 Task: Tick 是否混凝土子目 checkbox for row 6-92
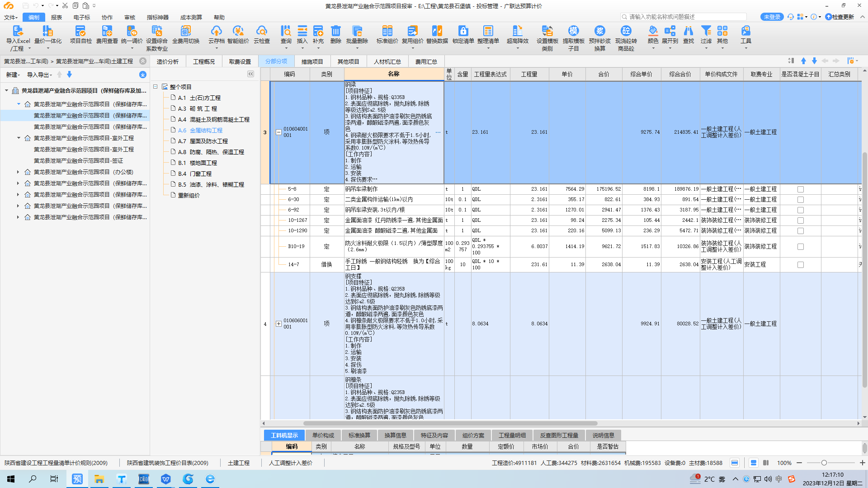(x=800, y=210)
